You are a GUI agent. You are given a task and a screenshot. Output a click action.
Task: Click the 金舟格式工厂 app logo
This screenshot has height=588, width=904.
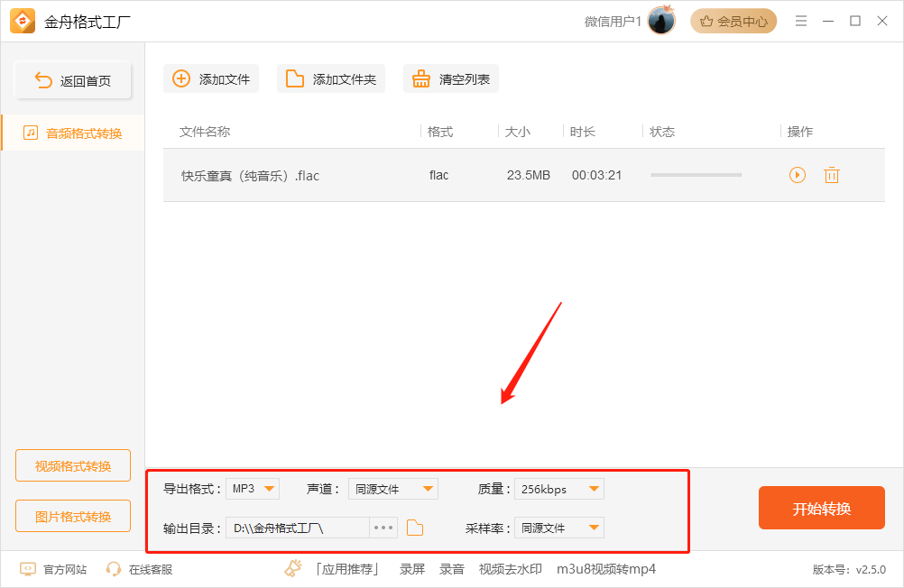click(23, 22)
